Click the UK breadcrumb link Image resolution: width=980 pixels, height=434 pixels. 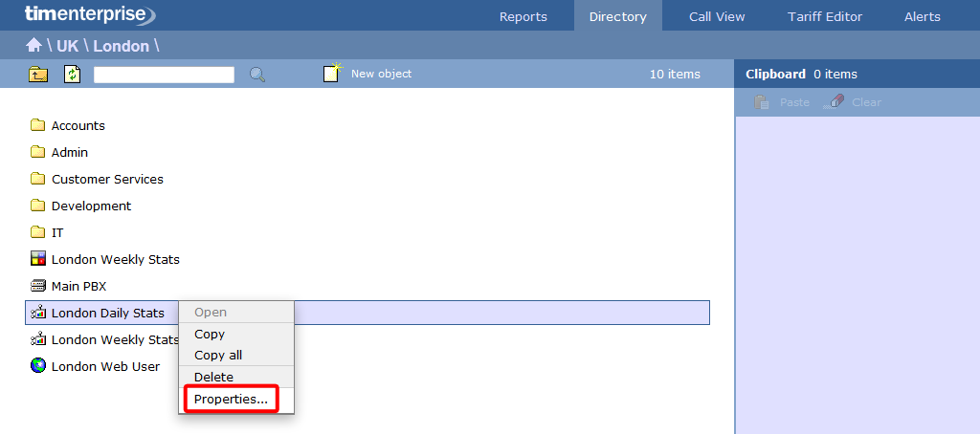pyautogui.click(x=68, y=46)
